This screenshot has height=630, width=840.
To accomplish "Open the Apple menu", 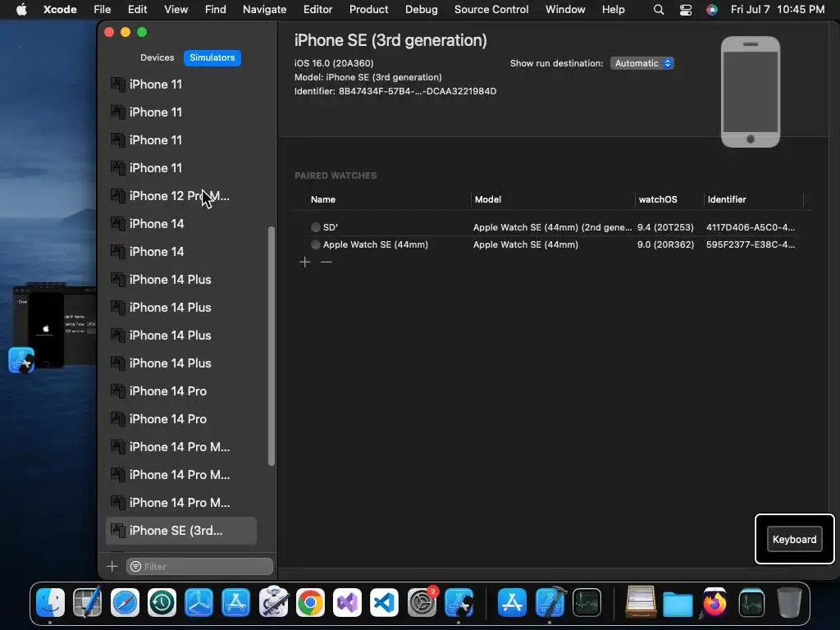I will point(21,10).
